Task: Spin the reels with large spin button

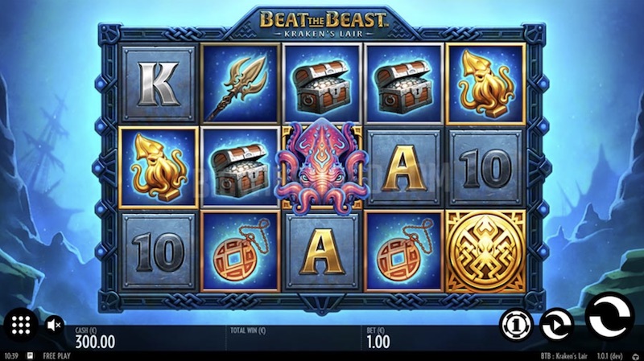Action: tap(609, 316)
